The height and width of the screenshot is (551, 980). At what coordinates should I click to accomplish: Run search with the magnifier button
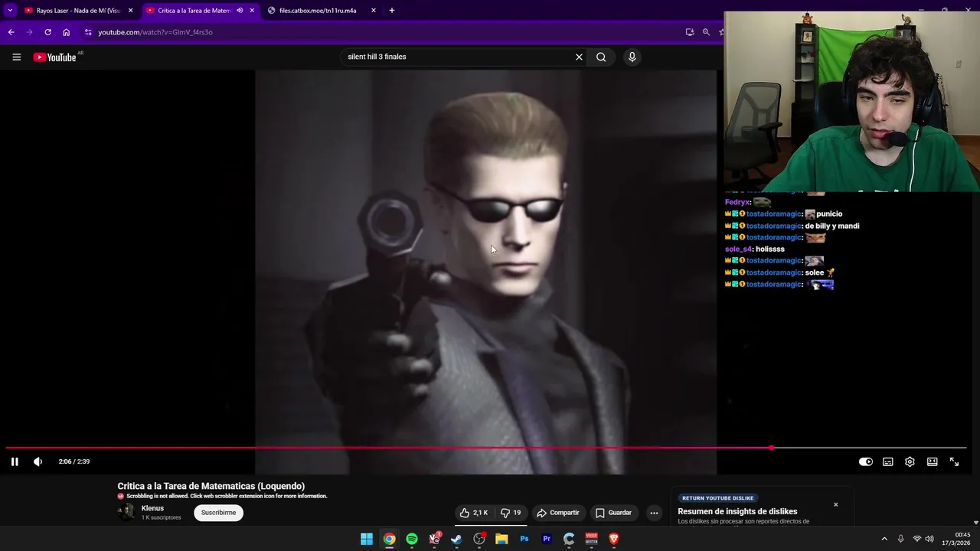[601, 57]
